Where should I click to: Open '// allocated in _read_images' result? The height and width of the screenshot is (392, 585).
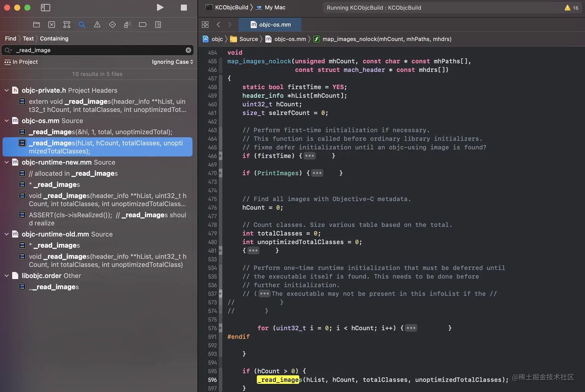pyautogui.click(x=68, y=173)
